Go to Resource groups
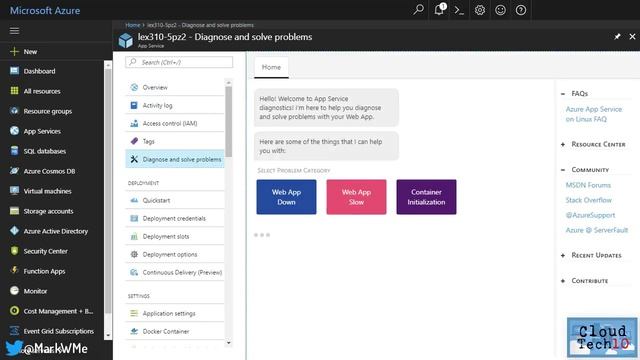 click(47, 111)
